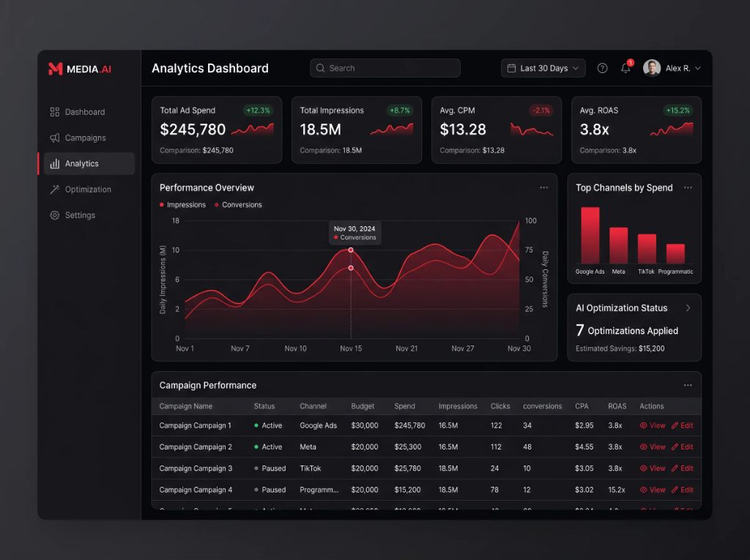Edit Campaign Campaign 1

pos(683,425)
